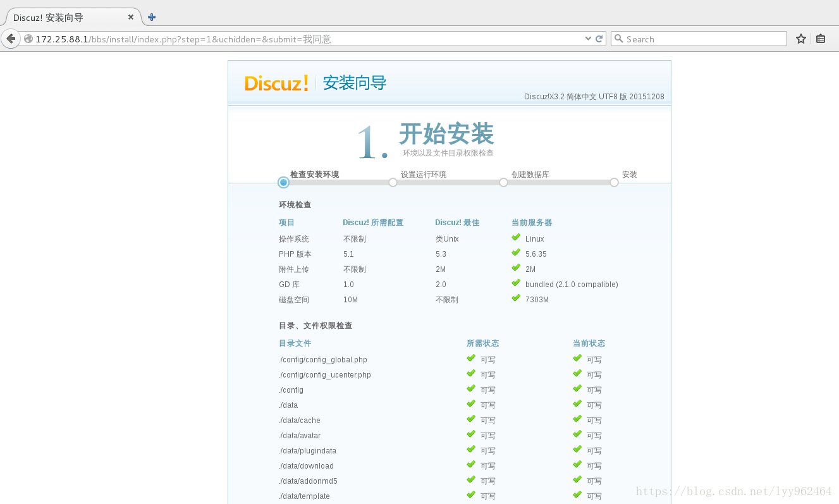Click the 所需状态 check for ./config/config_ucenter.php
Image resolution: width=839 pixels, height=504 pixels.
pyautogui.click(x=471, y=374)
